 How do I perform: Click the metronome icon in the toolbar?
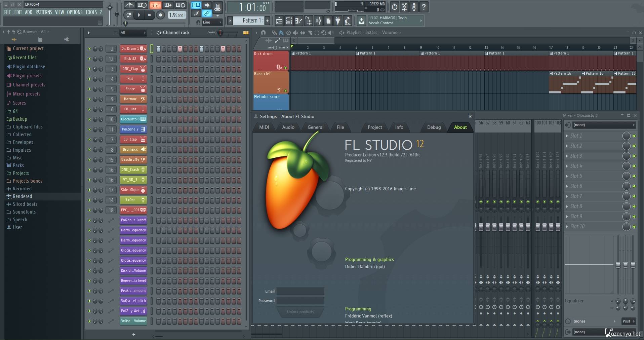(129, 5)
